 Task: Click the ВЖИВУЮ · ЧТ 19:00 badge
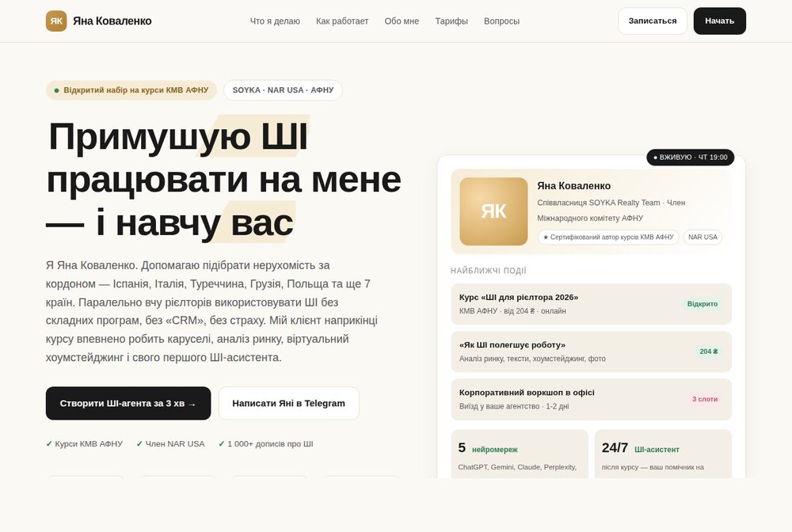click(x=690, y=158)
